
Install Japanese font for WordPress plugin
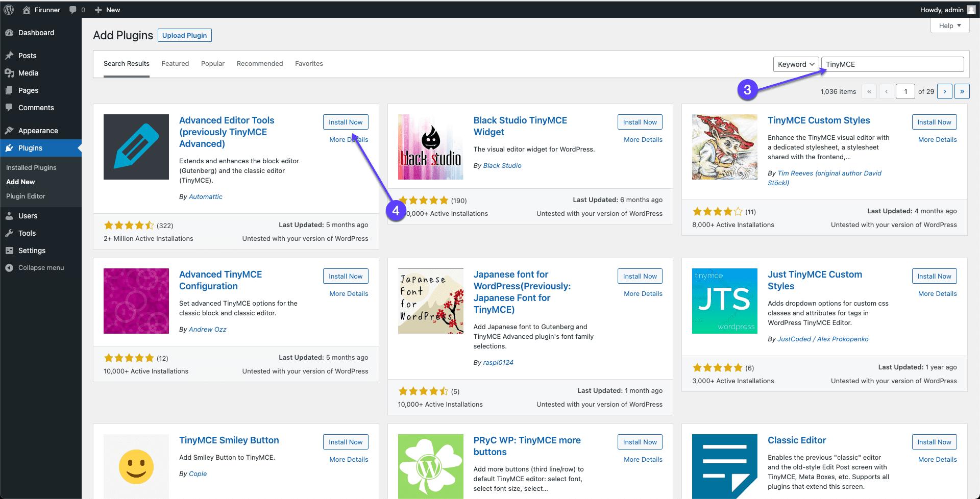click(640, 276)
